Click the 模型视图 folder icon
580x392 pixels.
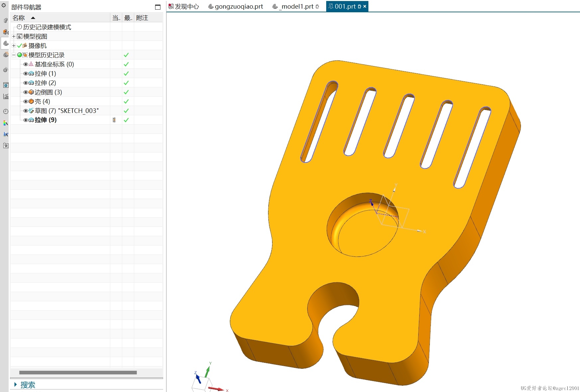(x=20, y=36)
